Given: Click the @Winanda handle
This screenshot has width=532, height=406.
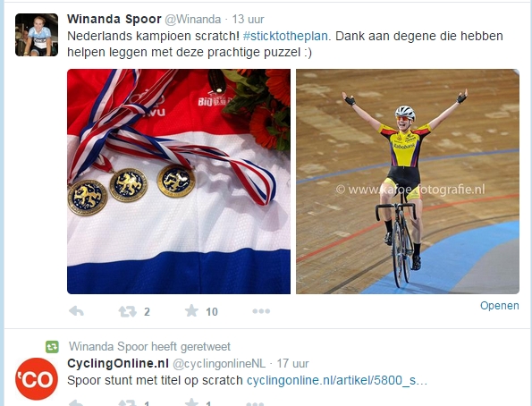Looking at the screenshot, I should point(193,20).
